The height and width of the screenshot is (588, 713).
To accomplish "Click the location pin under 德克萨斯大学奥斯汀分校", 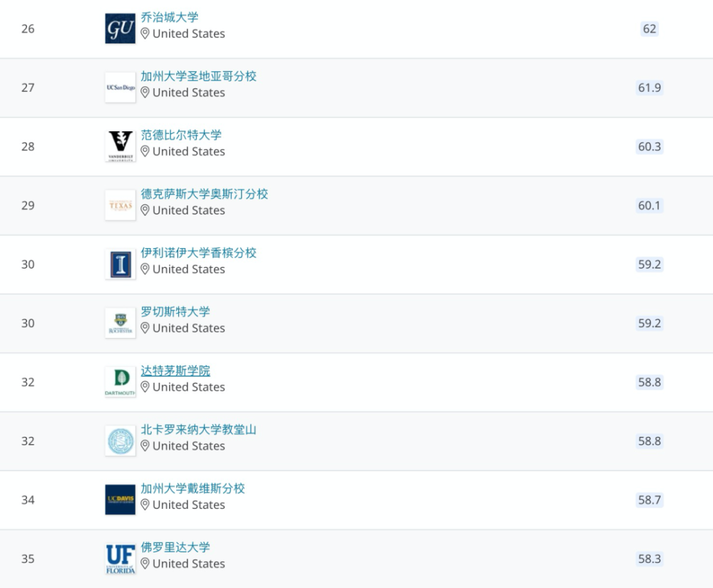I will click(145, 210).
